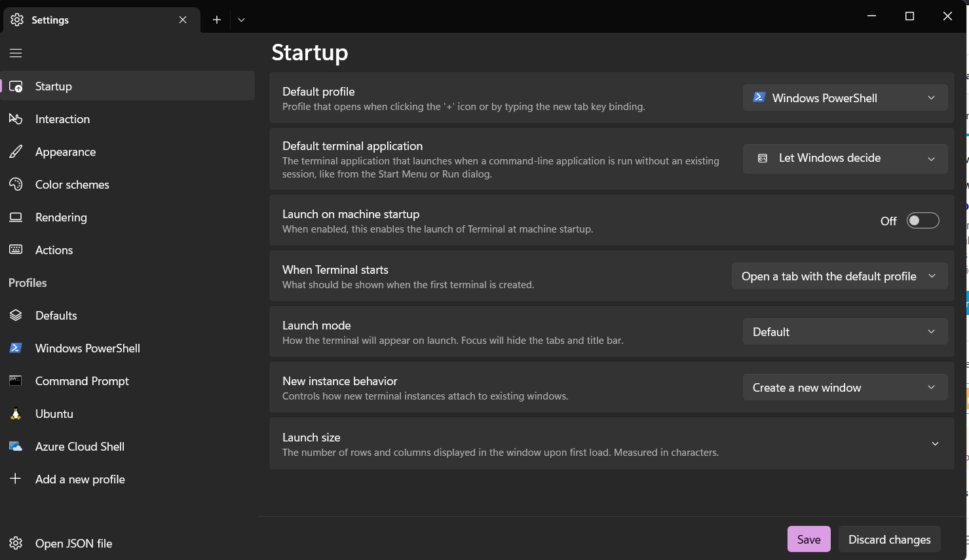Click the Save button
The height and width of the screenshot is (560, 969).
[808, 539]
